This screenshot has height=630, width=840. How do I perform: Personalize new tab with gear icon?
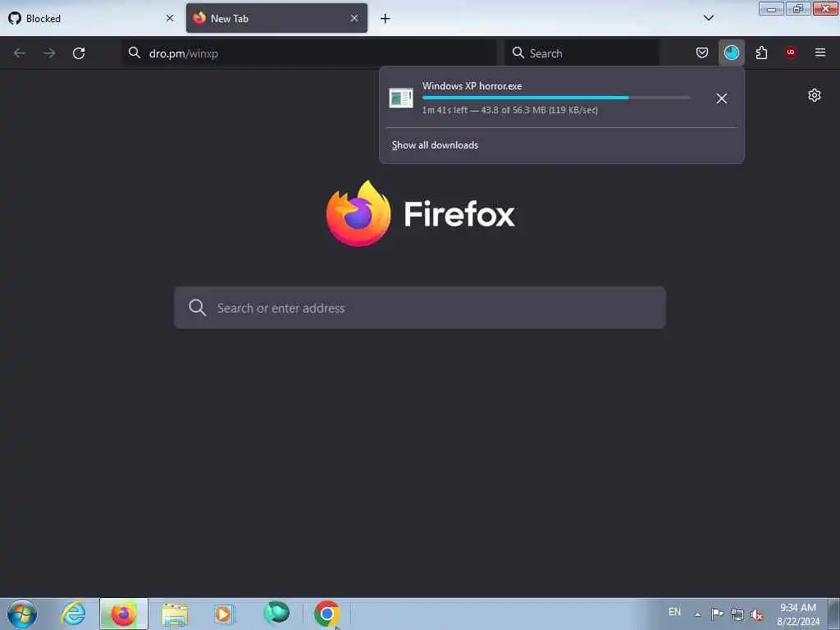click(815, 95)
